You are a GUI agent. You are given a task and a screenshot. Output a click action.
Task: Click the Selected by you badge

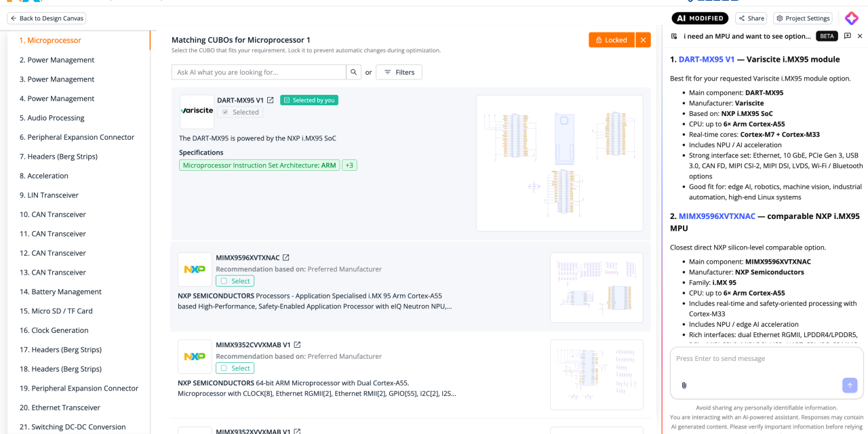coord(309,100)
